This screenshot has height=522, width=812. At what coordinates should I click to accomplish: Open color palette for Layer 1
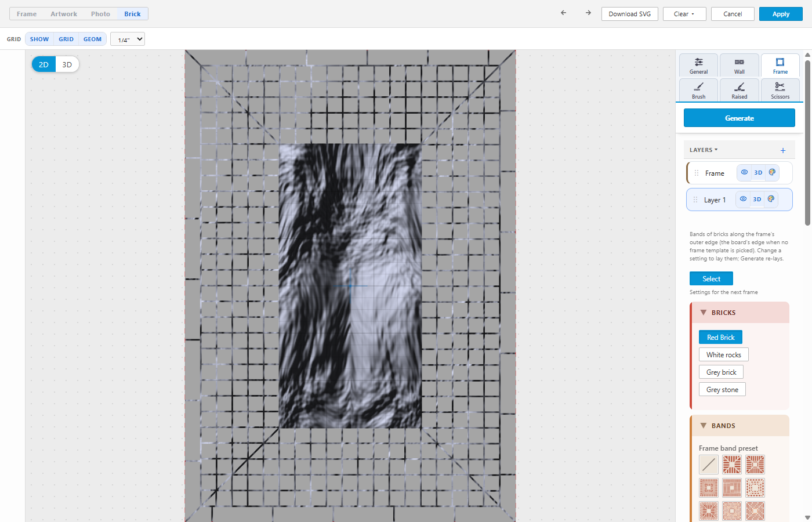click(771, 199)
